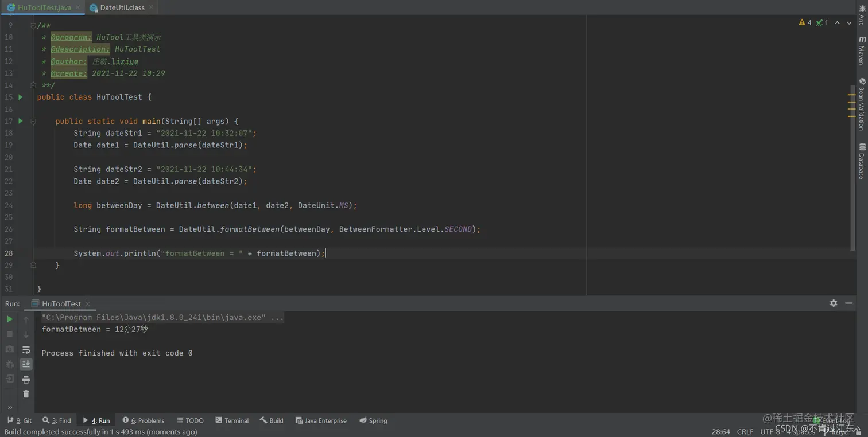The image size is (868, 437).
Task: Close the DateUtil.class editor tab
Action: point(151,7)
